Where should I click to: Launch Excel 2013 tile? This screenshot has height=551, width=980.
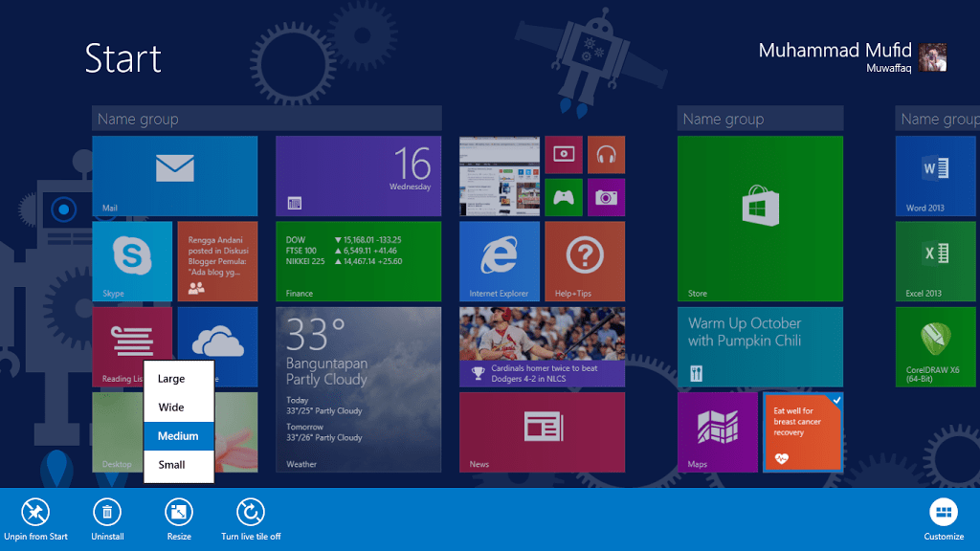[936, 261]
